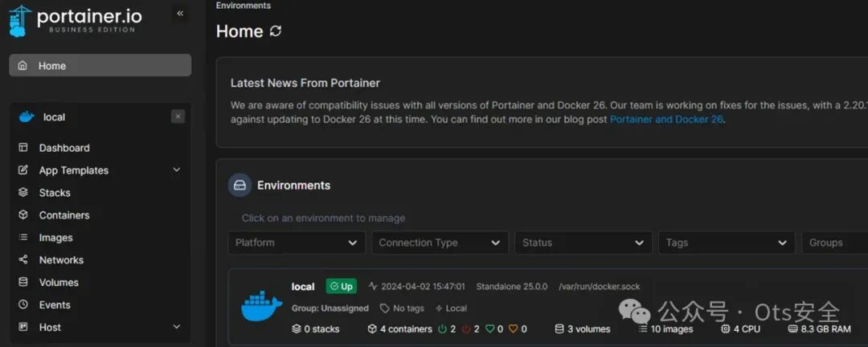Click the Volumes database icon in sidebar
The height and width of the screenshot is (347, 868).
(x=23, y=282)
